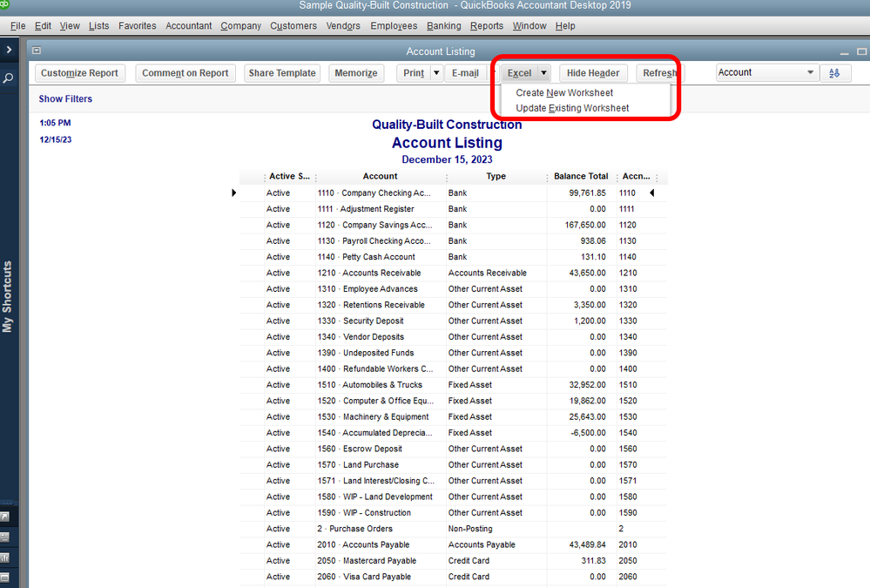Open the Run Favorite Reports bar chart icon
870x588 pixels.
tap(4, 558)
